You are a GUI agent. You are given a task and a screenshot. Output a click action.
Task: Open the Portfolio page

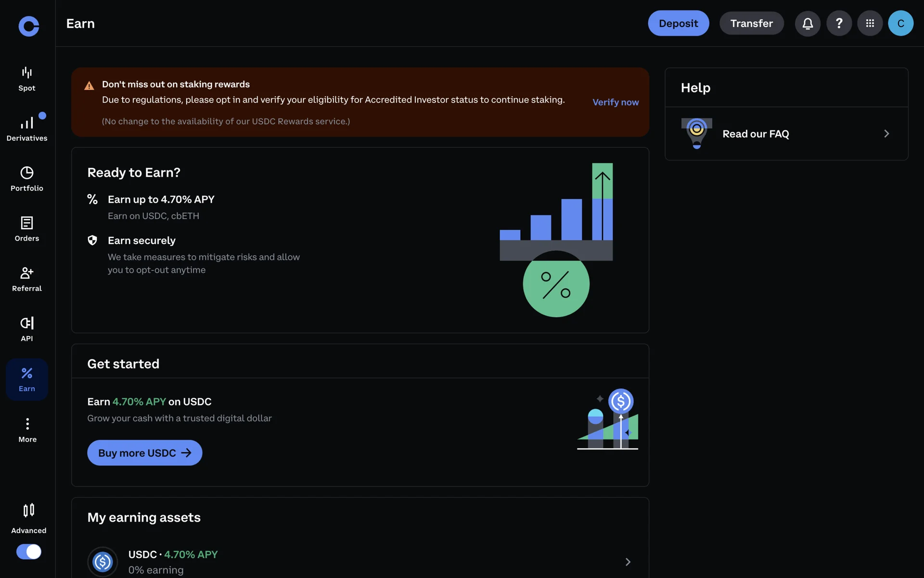coord(27,179)
